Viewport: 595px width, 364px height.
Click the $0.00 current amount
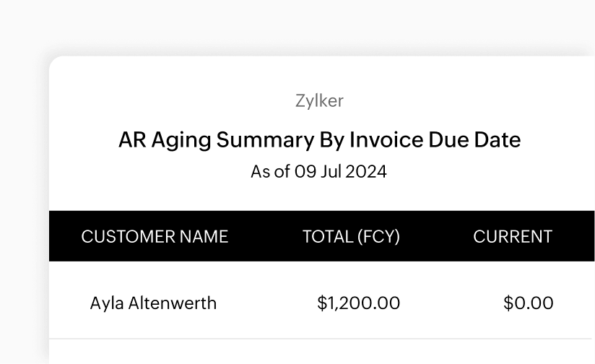click(528, 303)
